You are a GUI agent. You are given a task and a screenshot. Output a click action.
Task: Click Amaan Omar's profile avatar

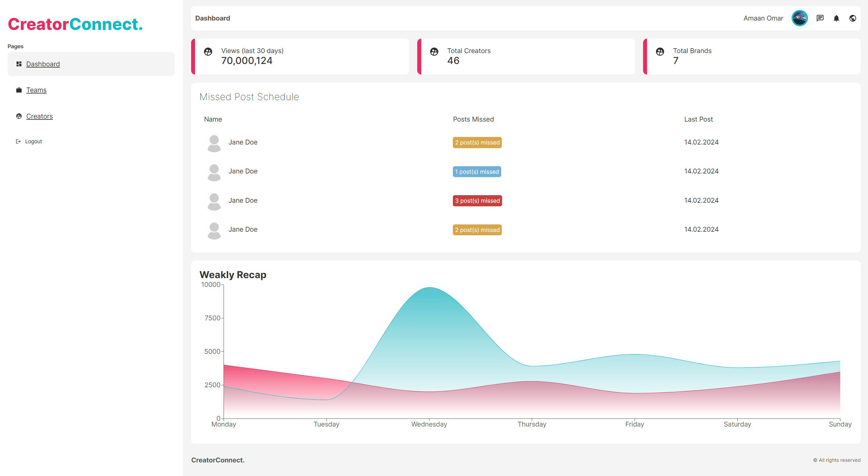click(799, 18)
